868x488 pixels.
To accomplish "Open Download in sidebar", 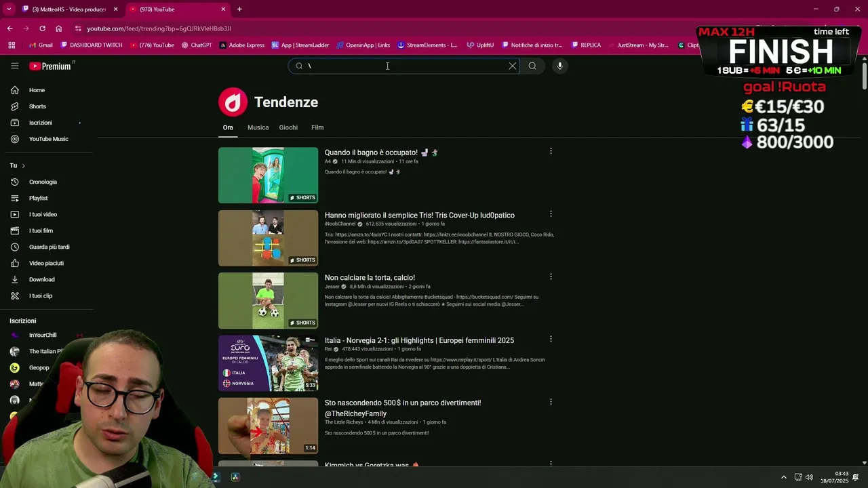I will click(41, 279).
